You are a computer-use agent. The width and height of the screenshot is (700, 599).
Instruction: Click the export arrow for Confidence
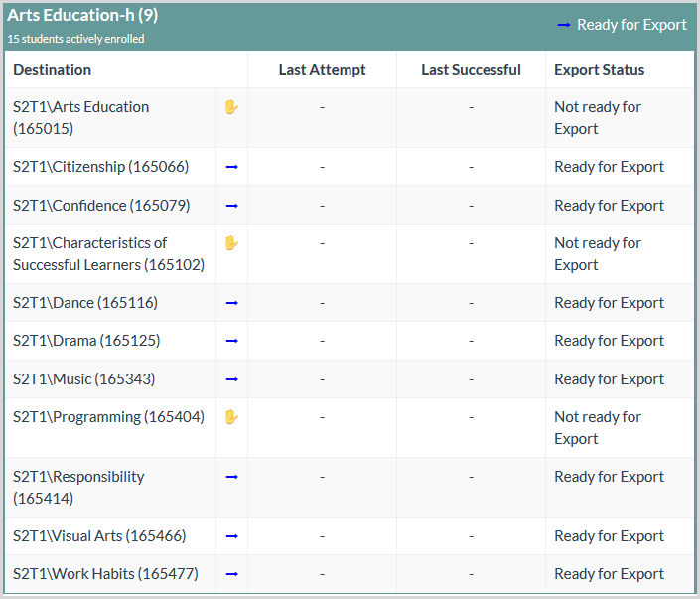pyautogui.click(x=232, y=206)
